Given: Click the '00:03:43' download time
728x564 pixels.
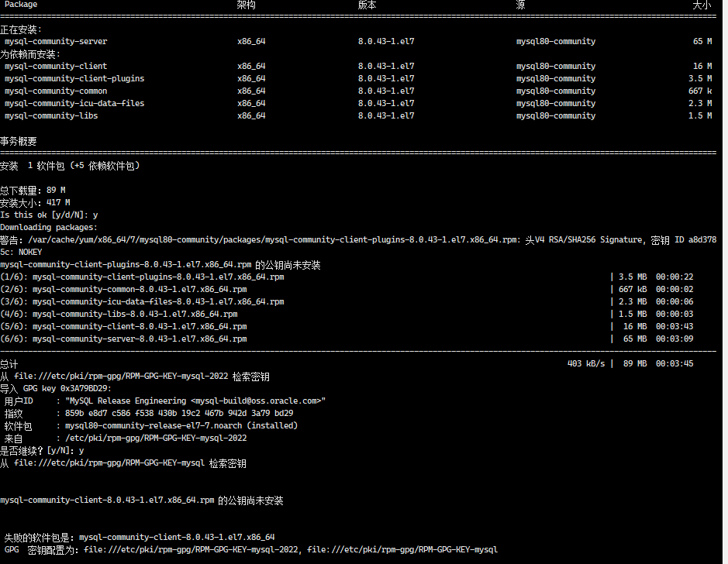Looking at the screenshot, I should coord(675,326).
